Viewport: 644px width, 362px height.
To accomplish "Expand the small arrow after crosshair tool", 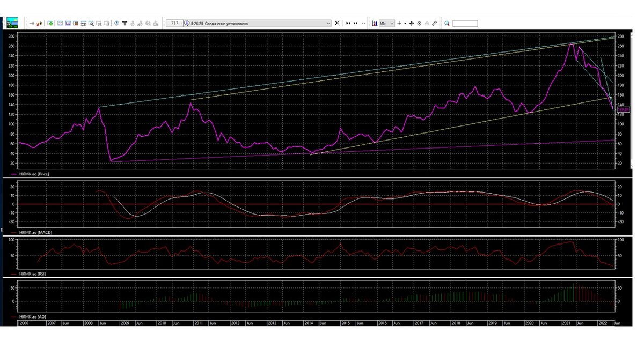I will click(405, 23).
